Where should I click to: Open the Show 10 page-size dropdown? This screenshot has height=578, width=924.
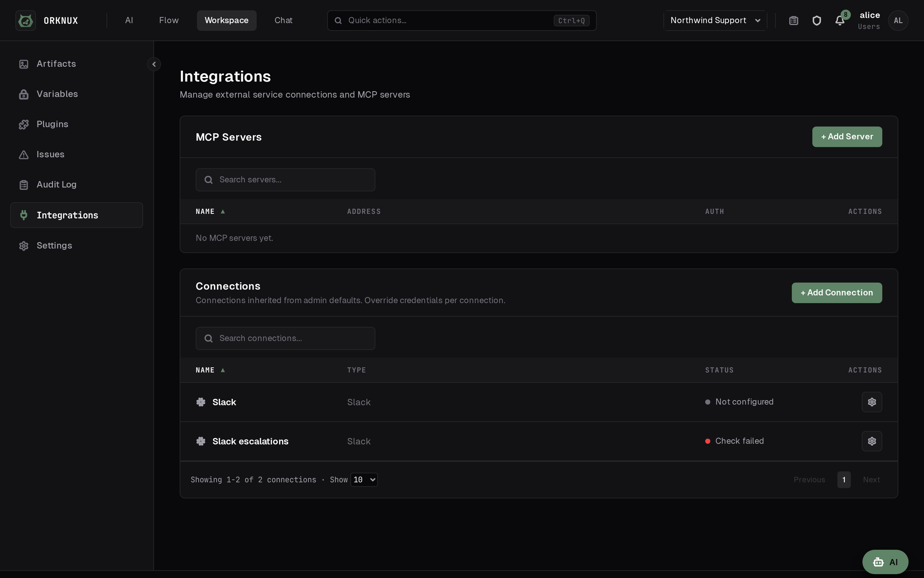tap(364, 480)
